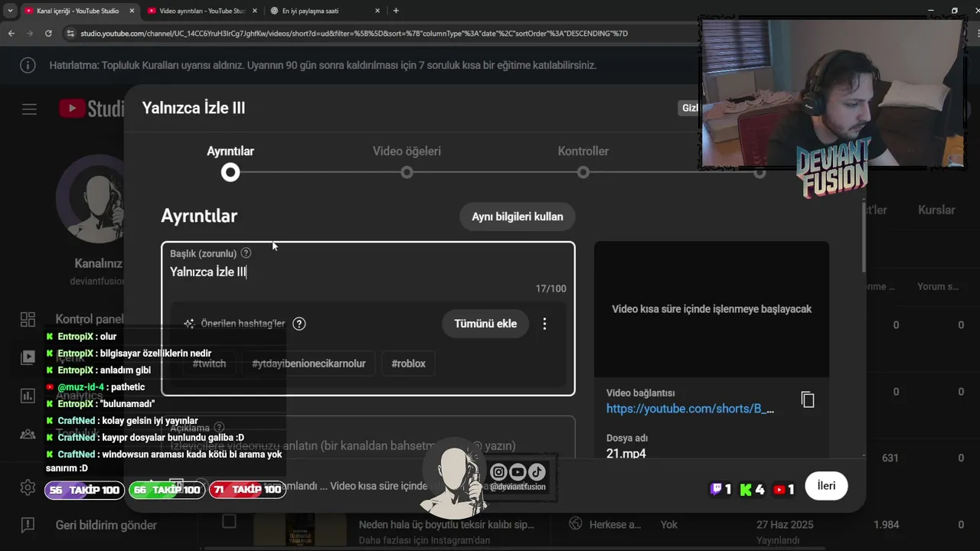
Task: Reload the page with the browser refresh icon
Action: [48, 34]
